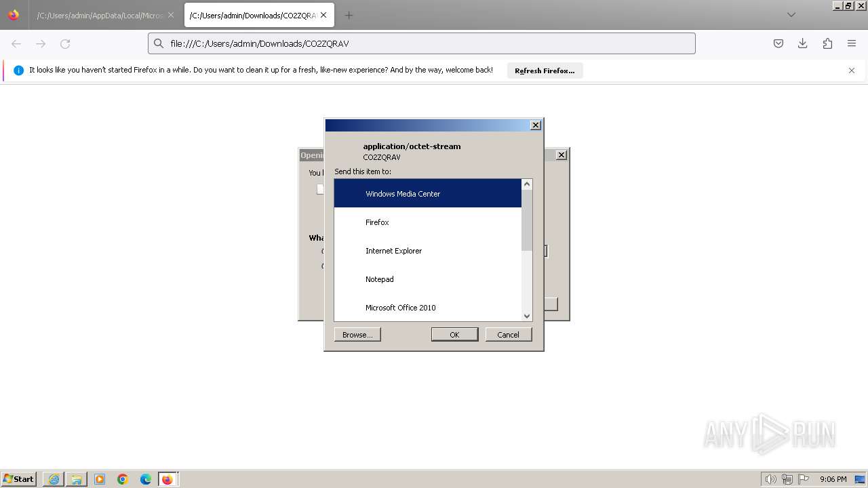Close the Opening dialog behind

coord(561,155)
